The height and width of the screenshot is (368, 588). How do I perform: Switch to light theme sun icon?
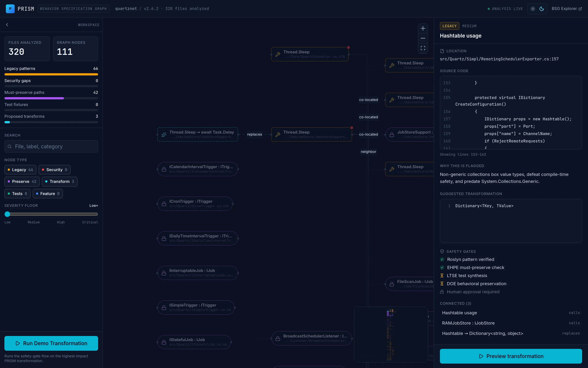pos(533,9)
